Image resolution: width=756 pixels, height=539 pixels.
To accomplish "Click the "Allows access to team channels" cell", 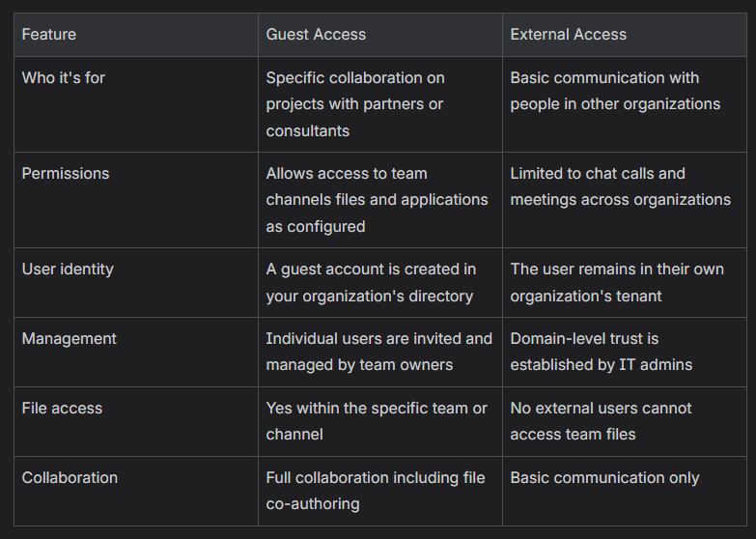I will tap(377, 200).
